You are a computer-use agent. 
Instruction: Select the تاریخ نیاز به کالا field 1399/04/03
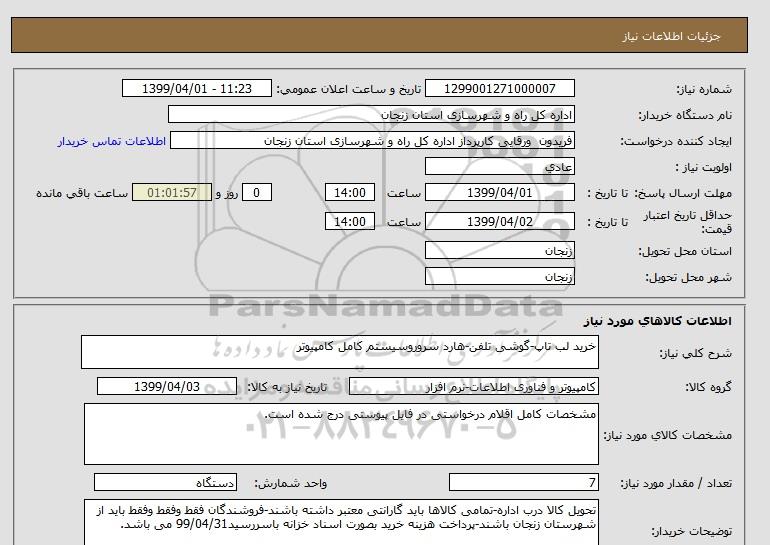(167, 386)
